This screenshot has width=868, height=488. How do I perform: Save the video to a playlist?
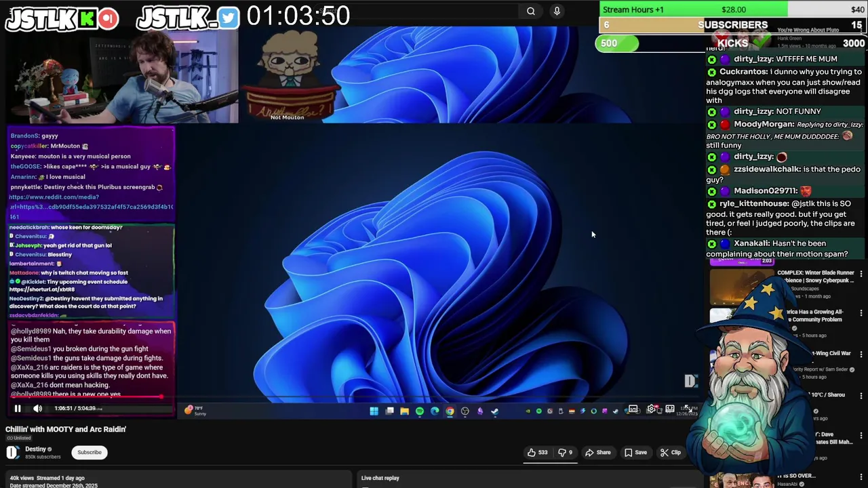(x=636, y=452)
